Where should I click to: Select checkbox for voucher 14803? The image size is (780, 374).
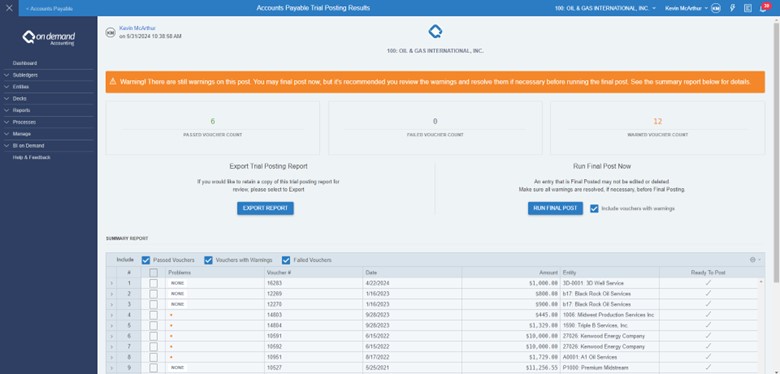pos(153,315)
